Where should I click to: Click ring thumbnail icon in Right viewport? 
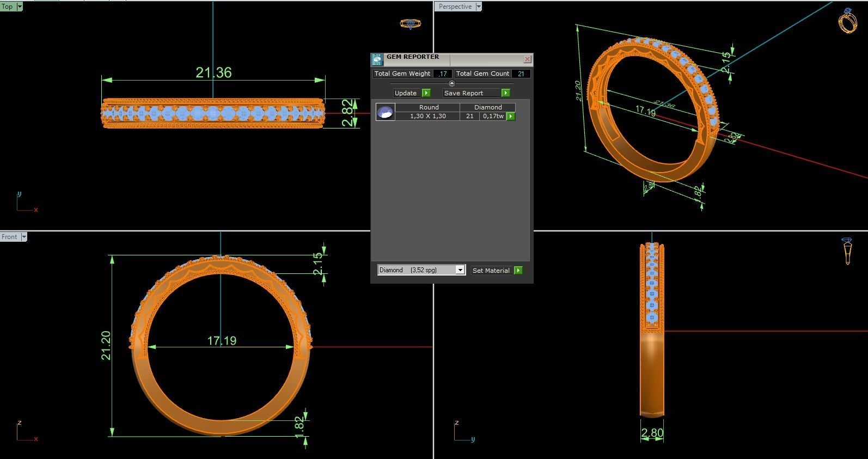pyautogui.click(x=847, y=251)
